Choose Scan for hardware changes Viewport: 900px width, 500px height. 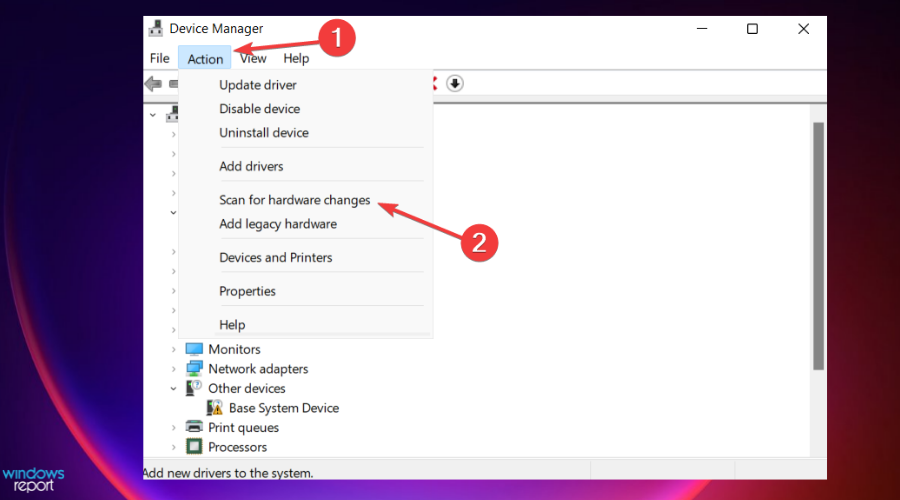tap(294, 200)
